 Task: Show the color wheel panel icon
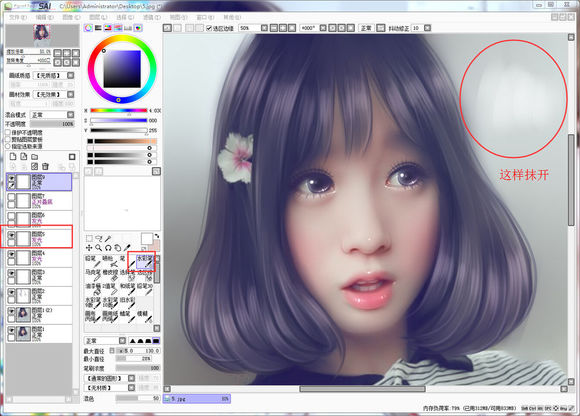tap(88, 28)
